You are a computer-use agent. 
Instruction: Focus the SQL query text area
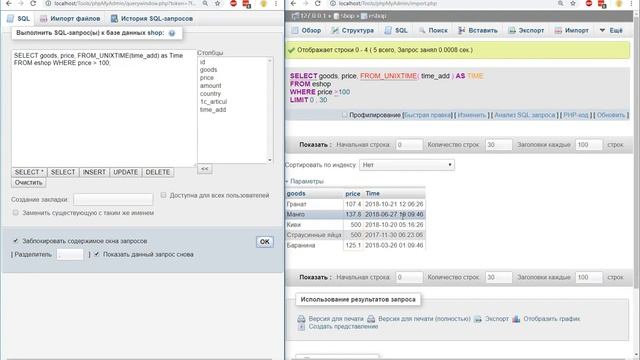[104, 108]
